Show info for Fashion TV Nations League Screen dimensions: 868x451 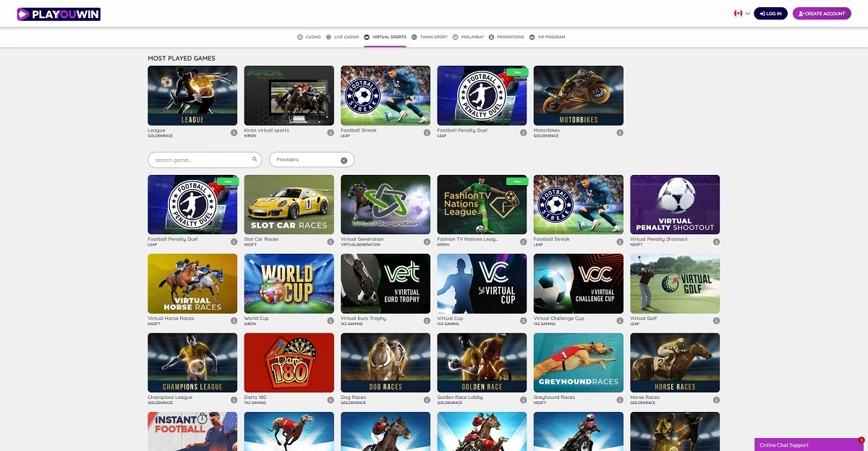tap(524, 241)
